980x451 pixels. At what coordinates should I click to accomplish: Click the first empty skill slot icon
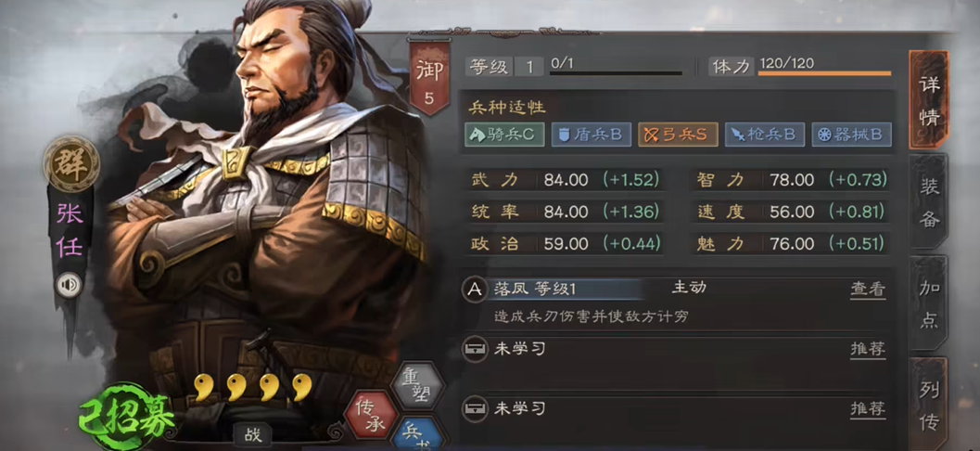(475, 349)
